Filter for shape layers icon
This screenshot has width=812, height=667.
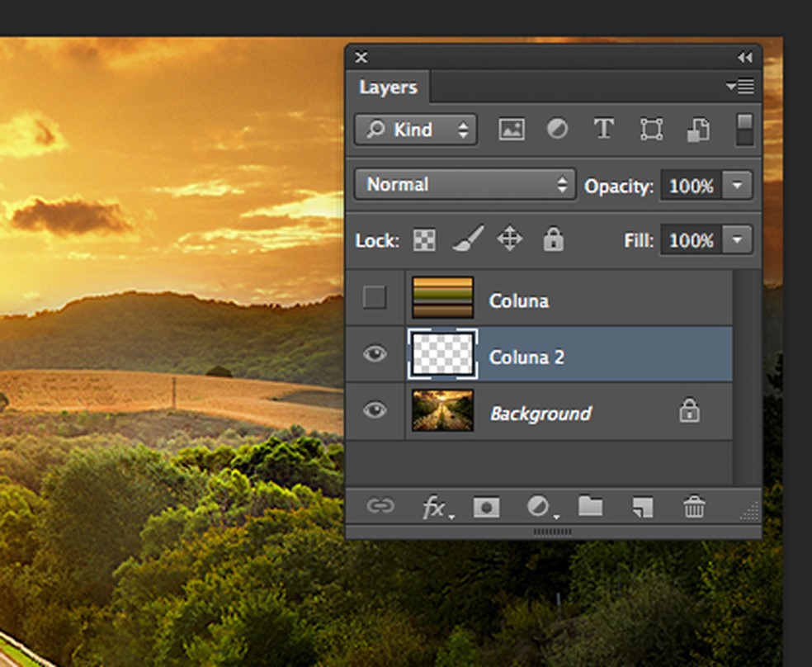651,130
